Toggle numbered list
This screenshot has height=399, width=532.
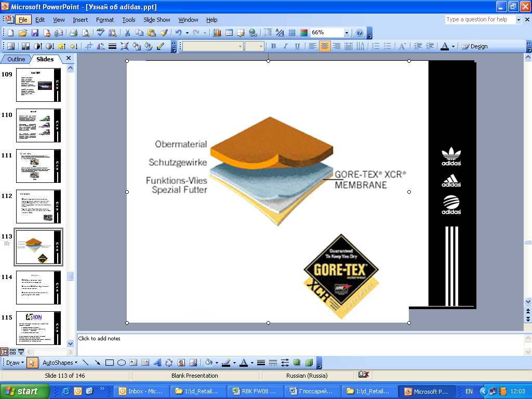376,46
